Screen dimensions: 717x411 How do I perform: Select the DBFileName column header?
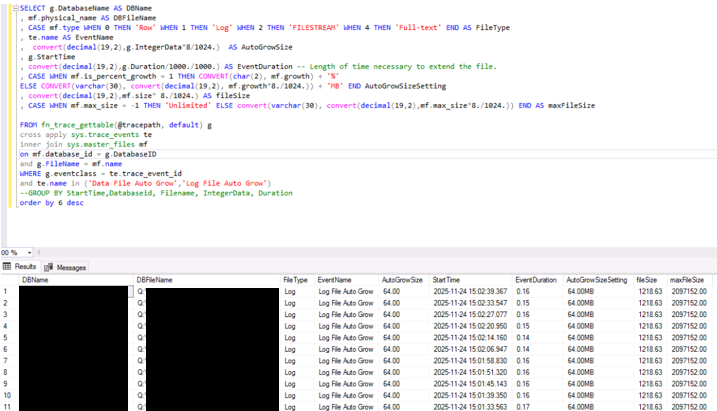pos(155,280)
